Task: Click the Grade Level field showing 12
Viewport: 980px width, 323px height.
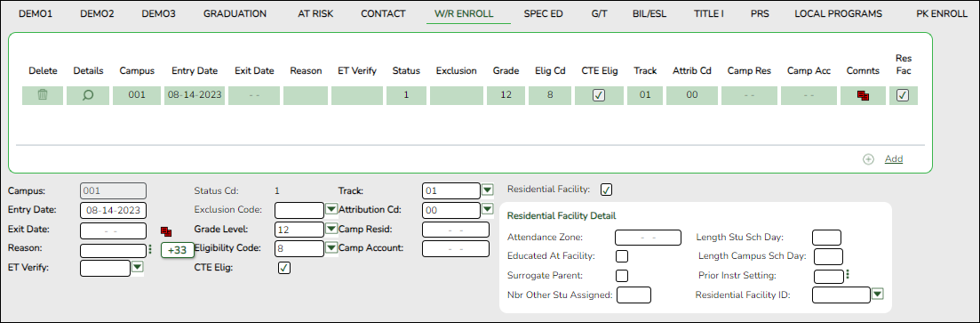Action: click(299, 229)
